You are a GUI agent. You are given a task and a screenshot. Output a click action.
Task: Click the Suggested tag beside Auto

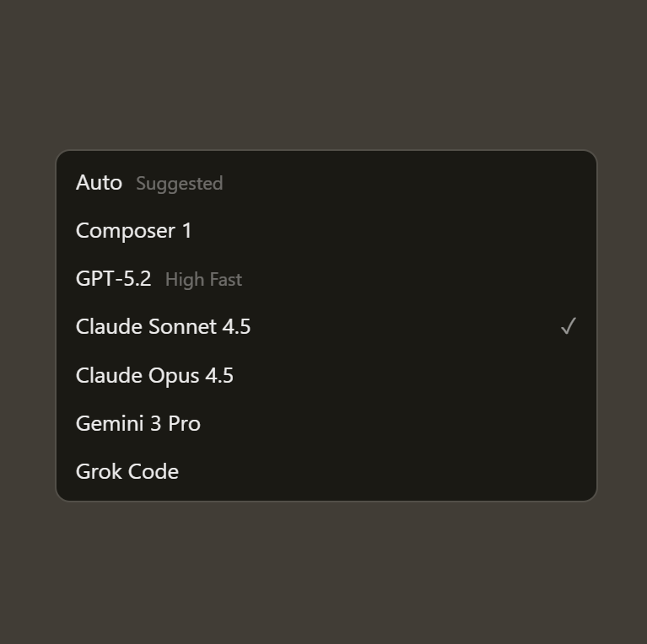tap(179, 184)
